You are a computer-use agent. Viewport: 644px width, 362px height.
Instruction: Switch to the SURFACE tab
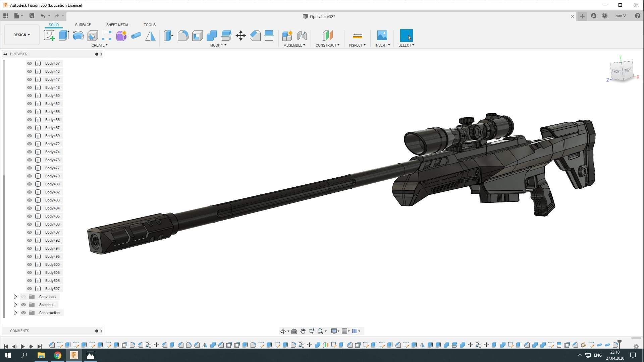point(83,25)
